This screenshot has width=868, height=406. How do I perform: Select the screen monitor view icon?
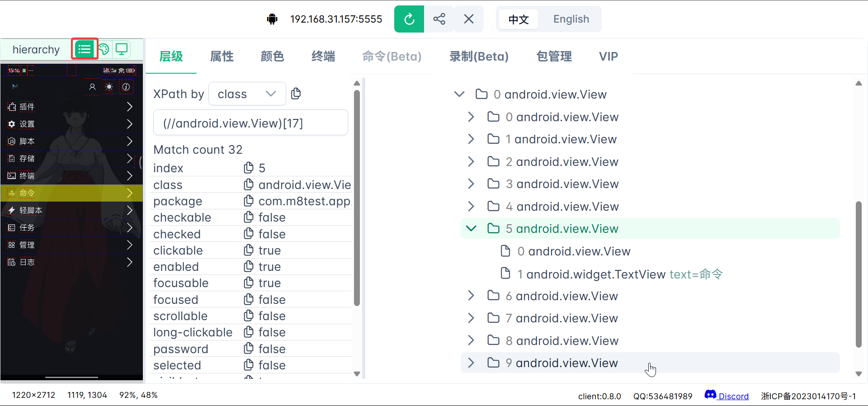click(x=122, y=49)
